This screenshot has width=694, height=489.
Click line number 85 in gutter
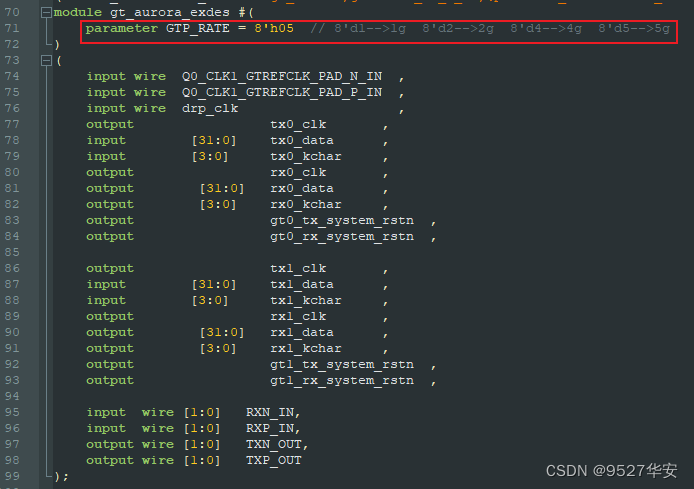12,252
